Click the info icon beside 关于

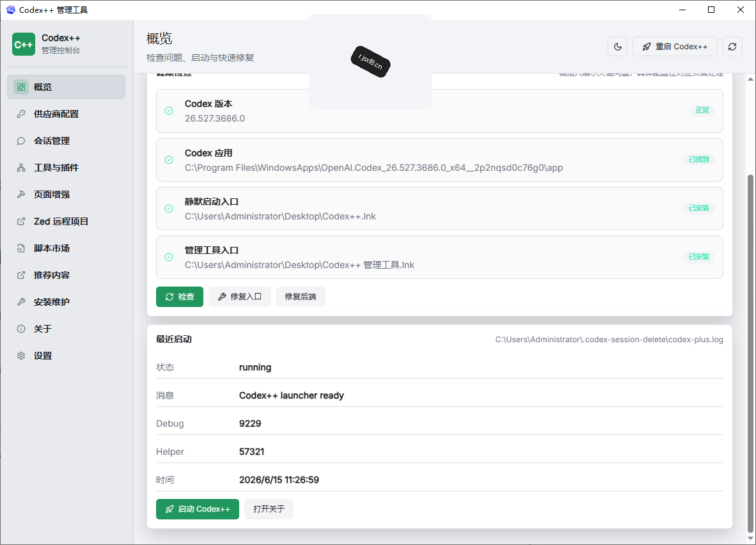20,329
